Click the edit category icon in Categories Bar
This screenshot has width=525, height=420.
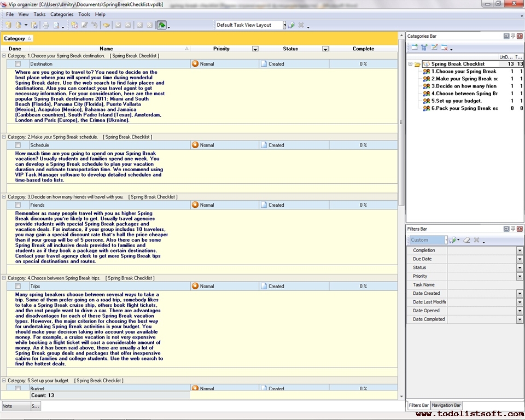(x=434, y=48)
